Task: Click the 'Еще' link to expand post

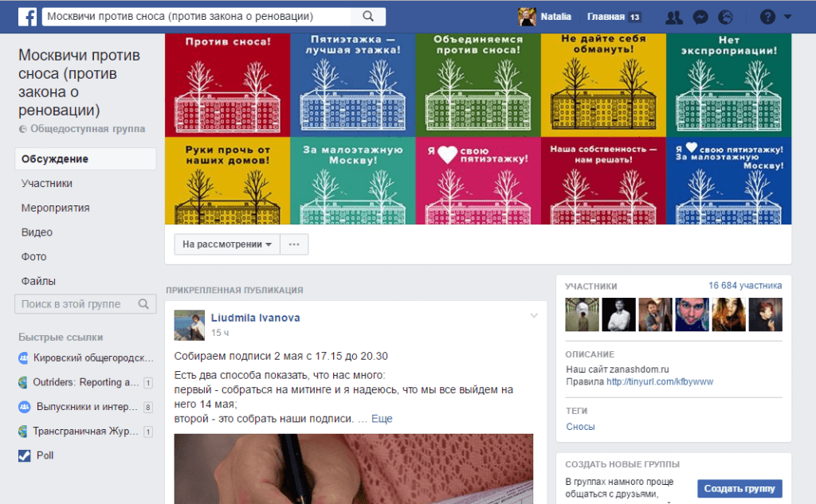Action: [382, 418]
